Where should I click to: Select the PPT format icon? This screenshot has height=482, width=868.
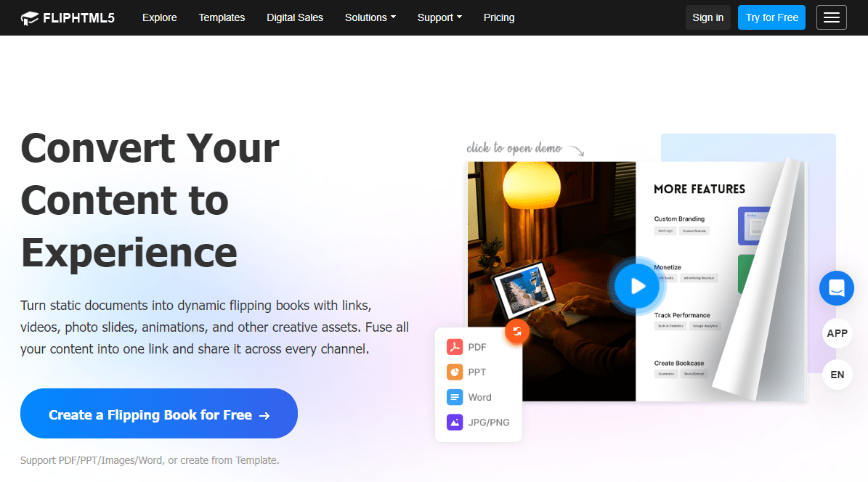click(x=455, y=372)
